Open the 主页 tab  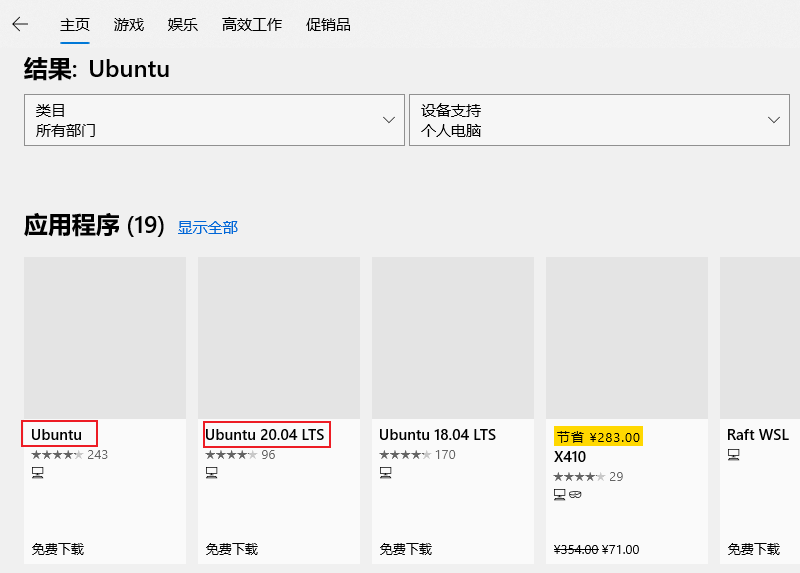coord(74,24)
